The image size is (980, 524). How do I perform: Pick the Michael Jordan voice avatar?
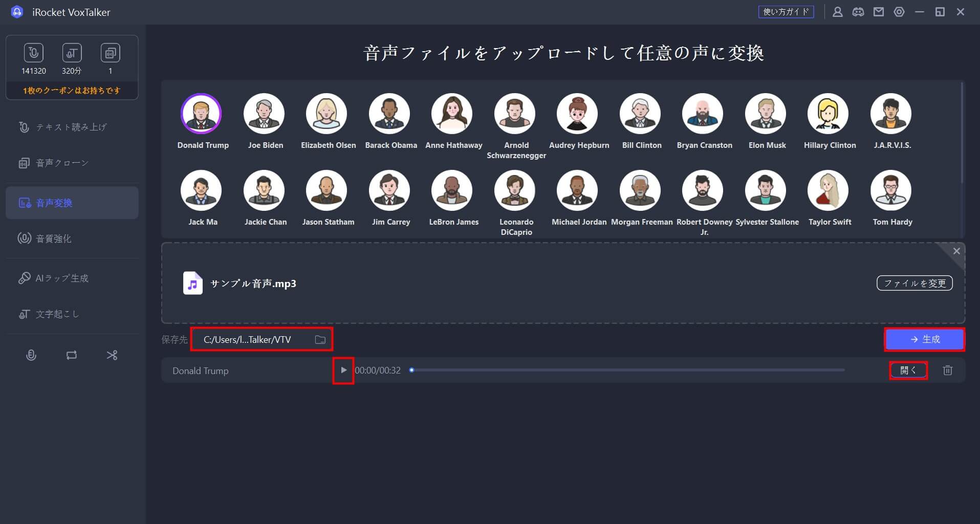pyautogui.click(x=577, y=190)
